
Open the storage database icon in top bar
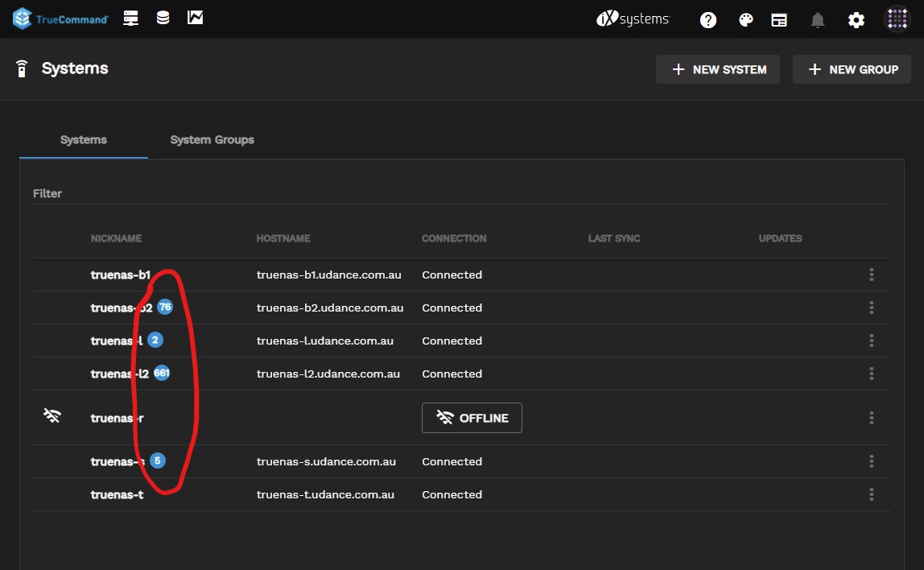coord(163,19)
